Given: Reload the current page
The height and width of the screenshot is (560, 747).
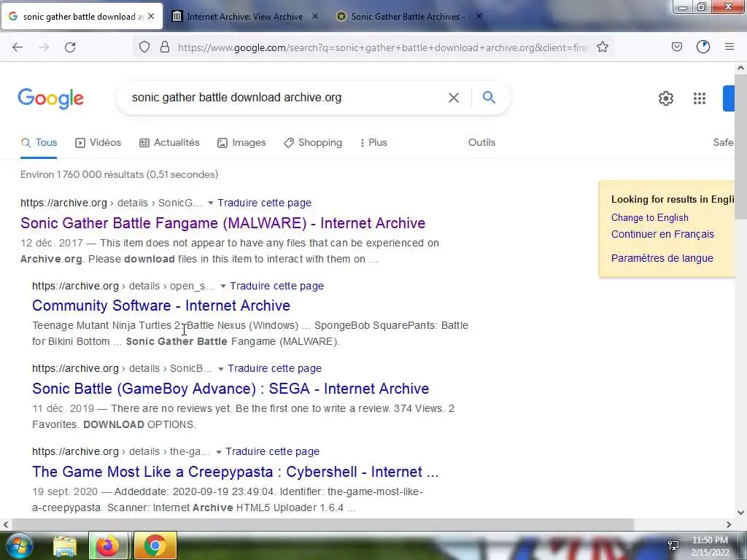Looking at the screenshot, I should [x=70, y=47].
